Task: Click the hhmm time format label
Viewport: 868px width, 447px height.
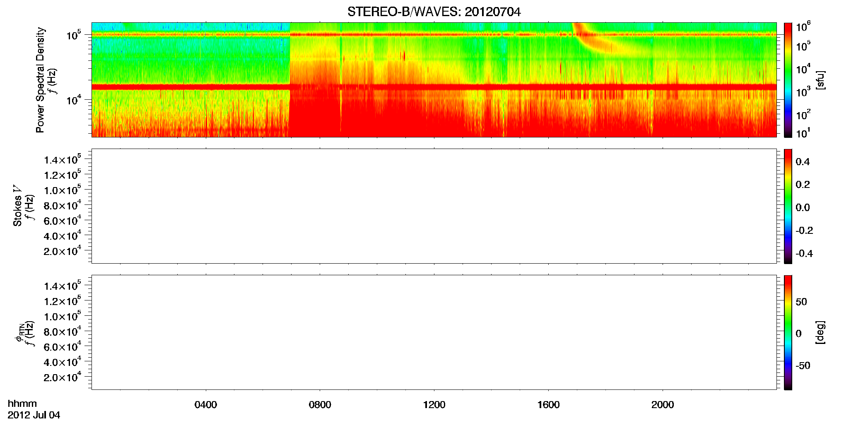Action: (22, 404)
